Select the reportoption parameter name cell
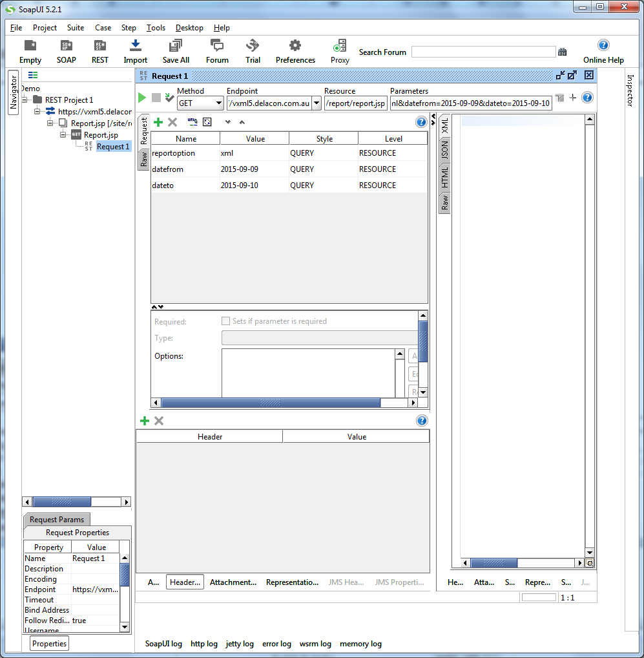Screen dimensions: 644x658 [x=185, y=153]
